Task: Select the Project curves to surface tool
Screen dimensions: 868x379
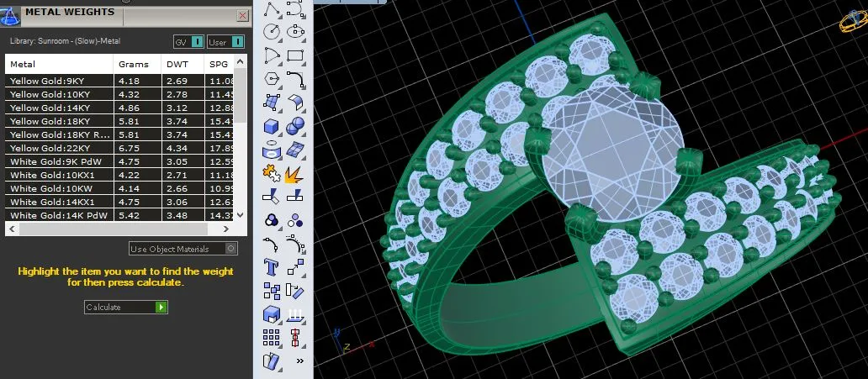Action: [272, 150]
